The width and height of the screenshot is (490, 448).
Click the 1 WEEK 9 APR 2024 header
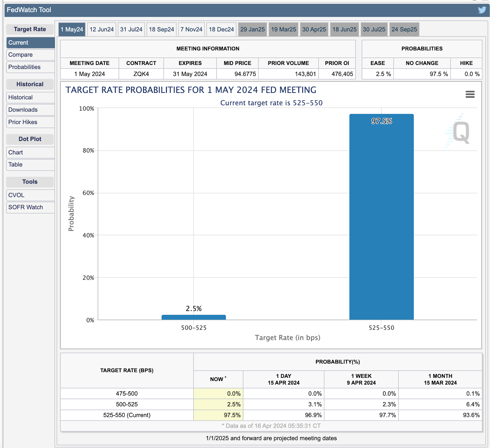(361, 379)
